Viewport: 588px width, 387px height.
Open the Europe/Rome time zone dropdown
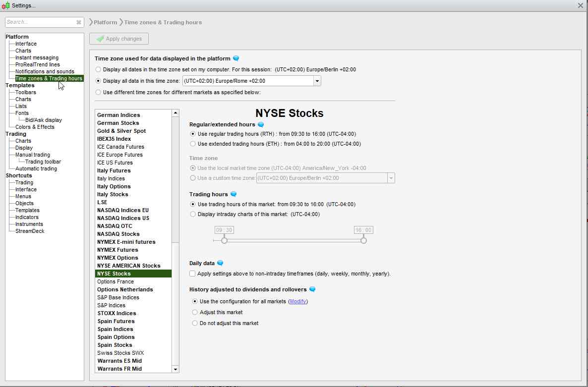[x=317, y=81]
